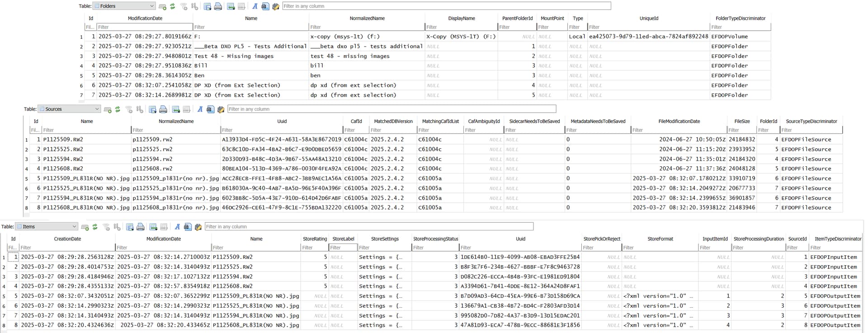Select Sources name 'P1125608_PL831R(NO NR).jpg'
The height and width of the screenshot is (333, 868).
pos(86,208)
